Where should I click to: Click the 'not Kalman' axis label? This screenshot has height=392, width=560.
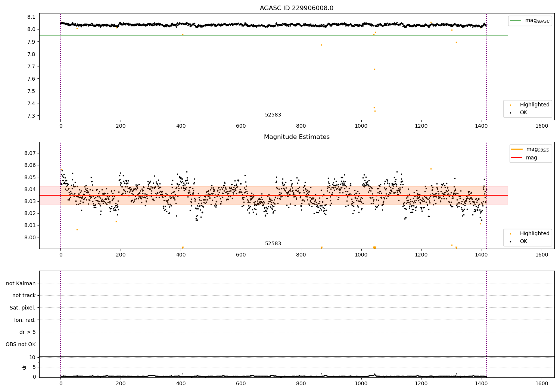coord(21,283)
